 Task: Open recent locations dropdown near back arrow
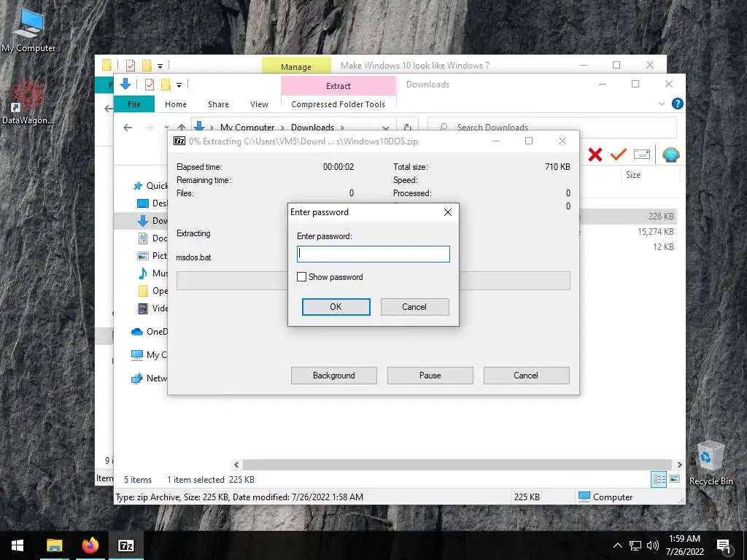pyautogui.click(x=166, y=127)
